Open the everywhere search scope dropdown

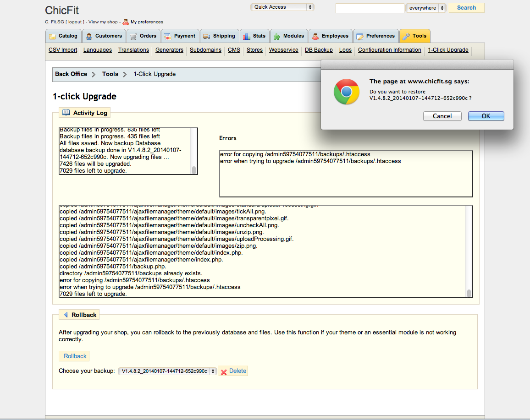(x=426, y=8)
